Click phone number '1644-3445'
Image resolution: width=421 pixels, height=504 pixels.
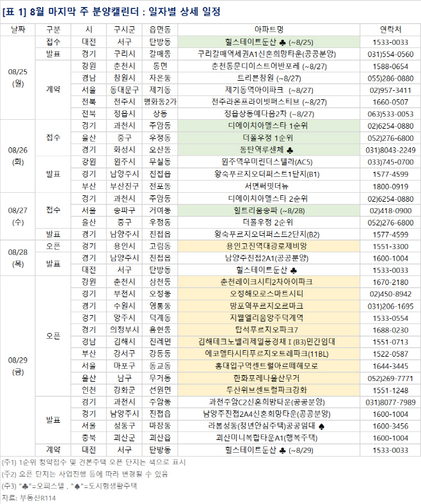[390, 366]
